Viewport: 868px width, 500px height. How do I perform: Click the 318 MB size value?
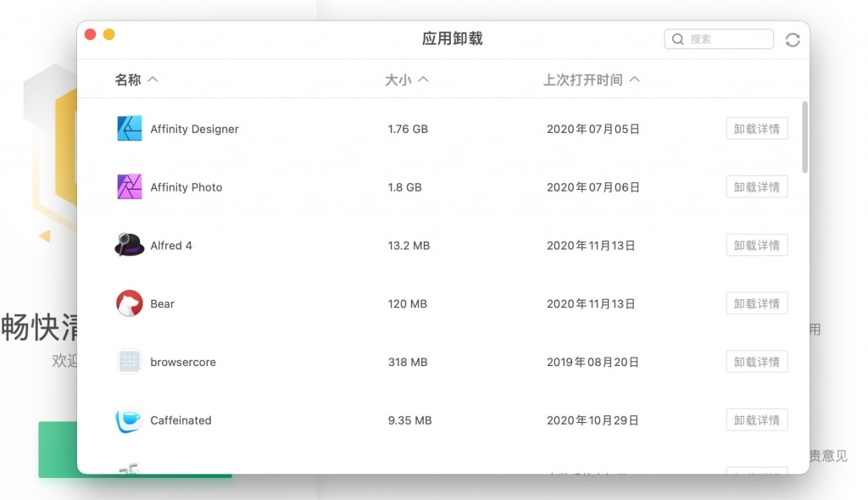pyautogui.click(x=408, y=362)
